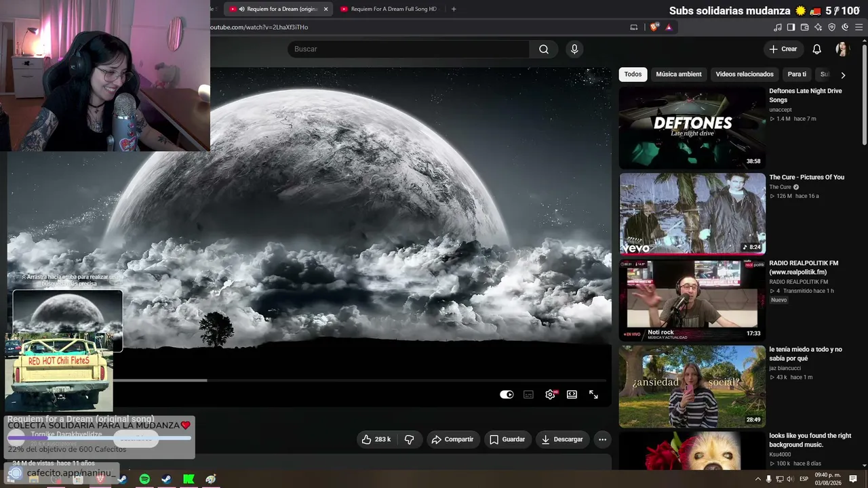Click the YouTube search input field
Screen dimensions: 868x488
[x=408, y=49]
